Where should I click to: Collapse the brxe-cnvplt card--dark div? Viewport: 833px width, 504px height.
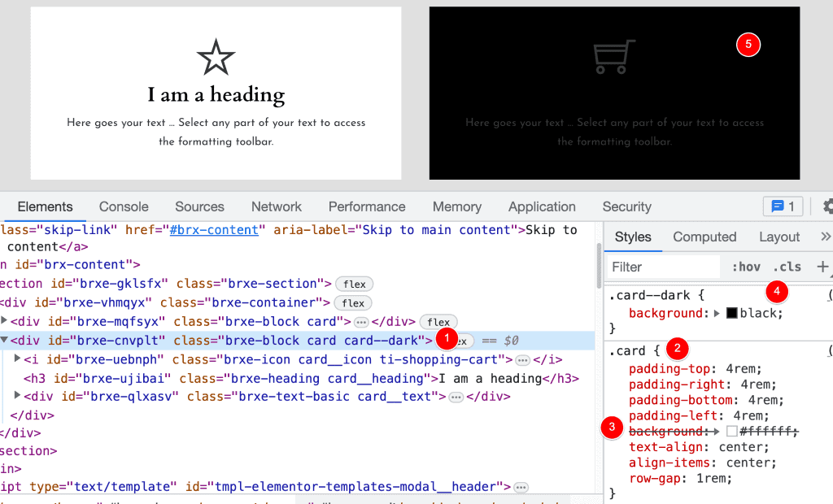[x=5, y=340]
